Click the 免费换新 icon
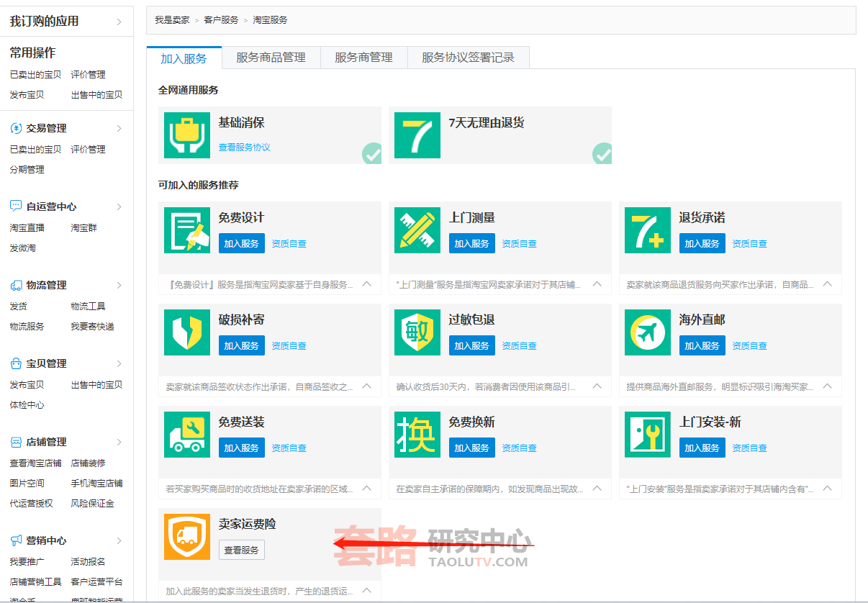The width and height of the screenshot is (868, 603). click(417, 435)
